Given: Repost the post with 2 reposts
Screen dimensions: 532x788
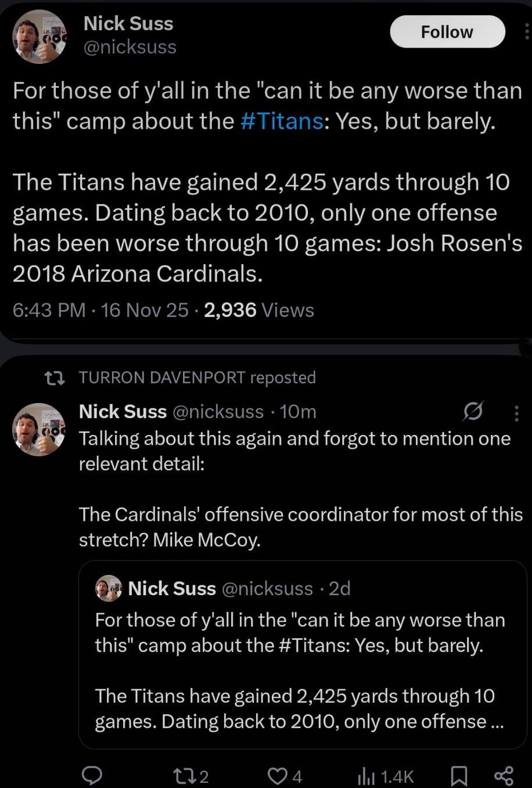Looking at the screenshot, I should [x=190, y=776].
